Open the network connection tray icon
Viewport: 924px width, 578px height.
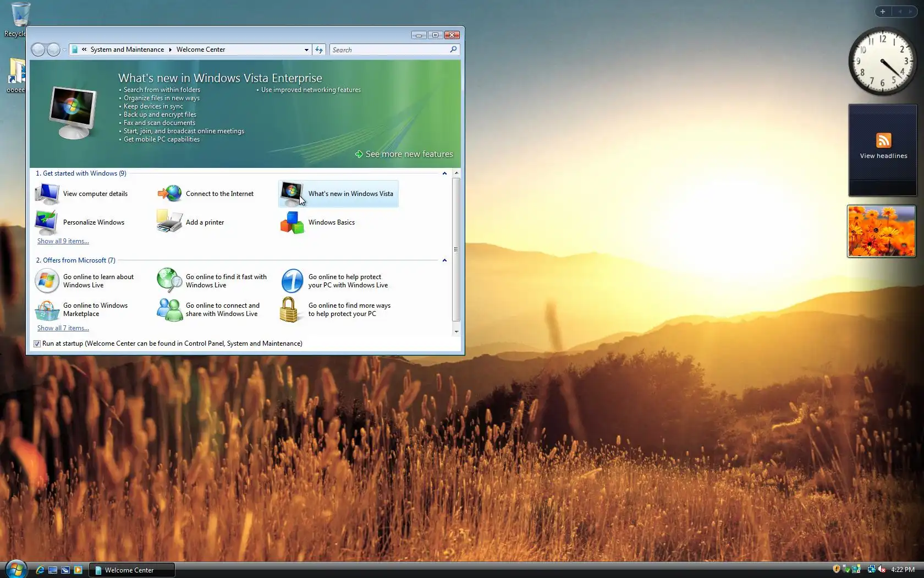(871, 569)
